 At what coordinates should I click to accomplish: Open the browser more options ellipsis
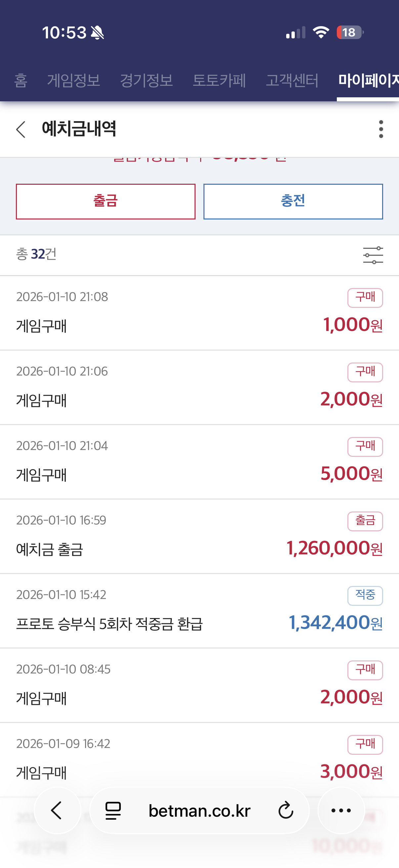341,810
